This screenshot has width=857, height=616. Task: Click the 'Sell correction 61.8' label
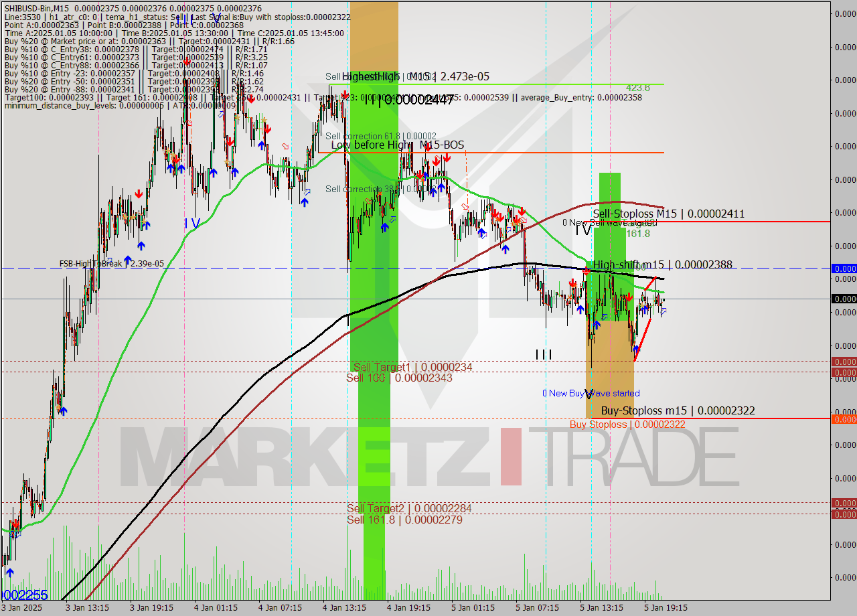[381, 136]
